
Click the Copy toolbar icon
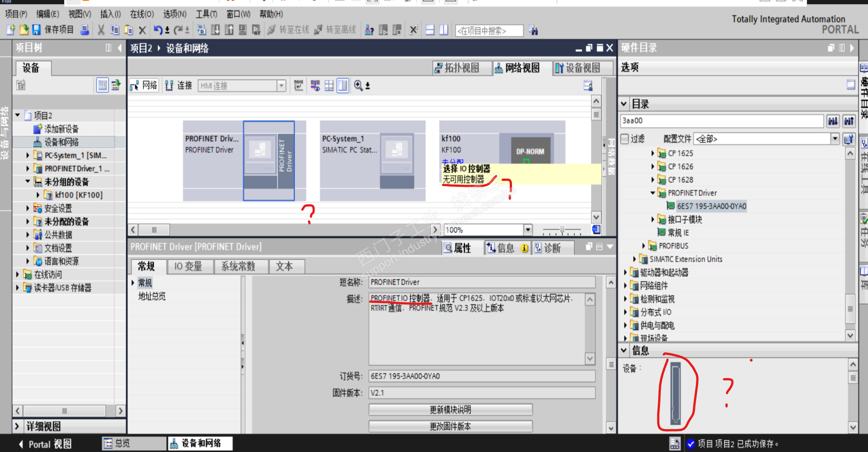(x=115, y=30)
